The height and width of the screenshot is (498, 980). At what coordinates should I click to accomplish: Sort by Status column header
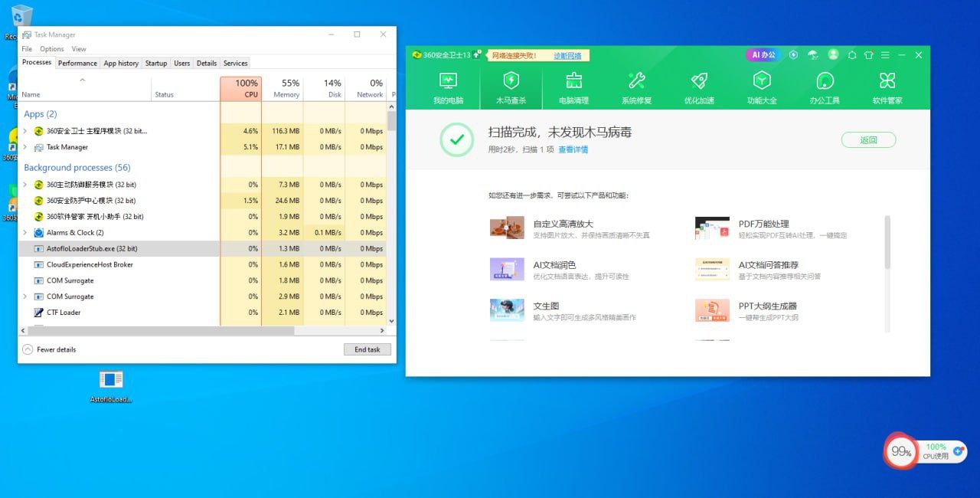pos(185,89)
